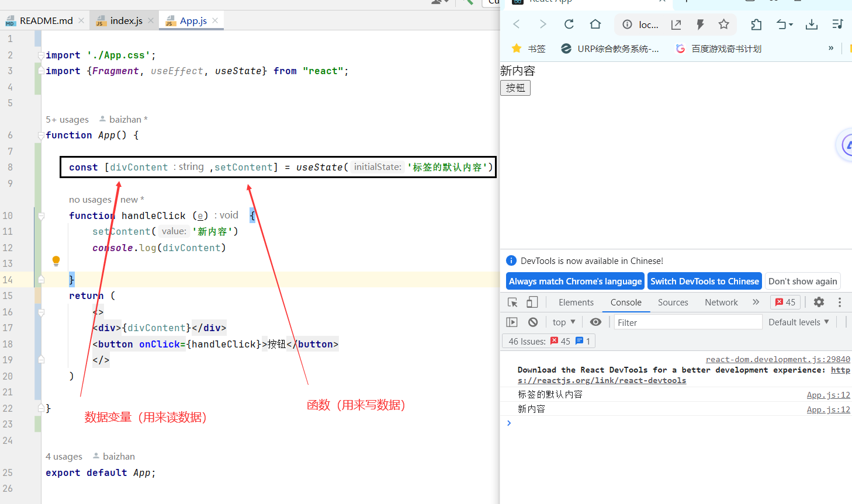
Task: Open App.js:12 link beside 标签的默认内容
Action: point(828,395)
